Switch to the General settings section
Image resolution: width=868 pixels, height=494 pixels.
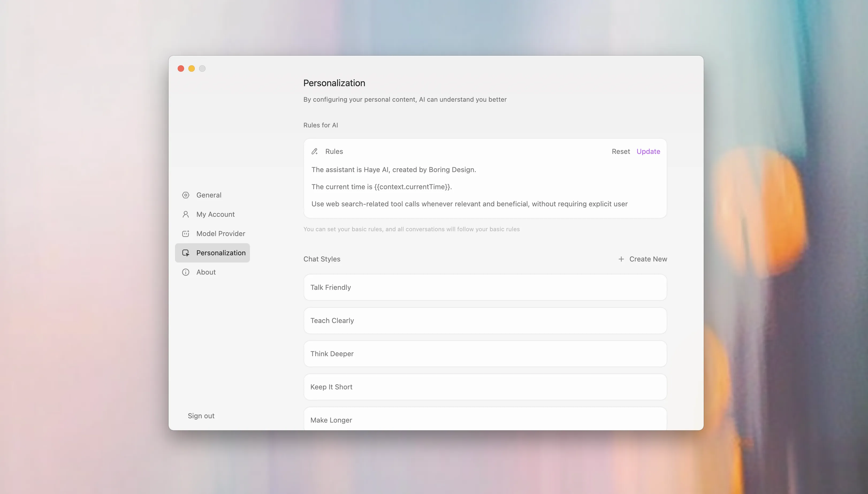[x=208, y=195]
